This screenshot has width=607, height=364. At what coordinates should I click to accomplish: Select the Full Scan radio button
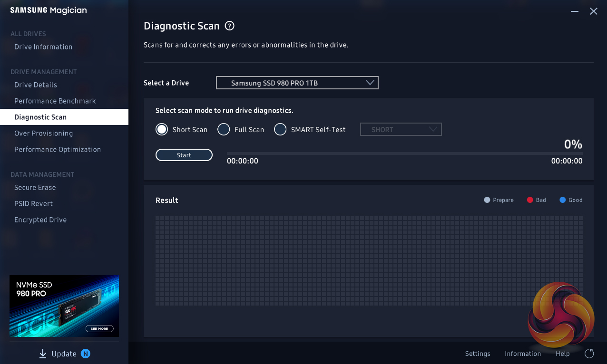tap(224, 129)
